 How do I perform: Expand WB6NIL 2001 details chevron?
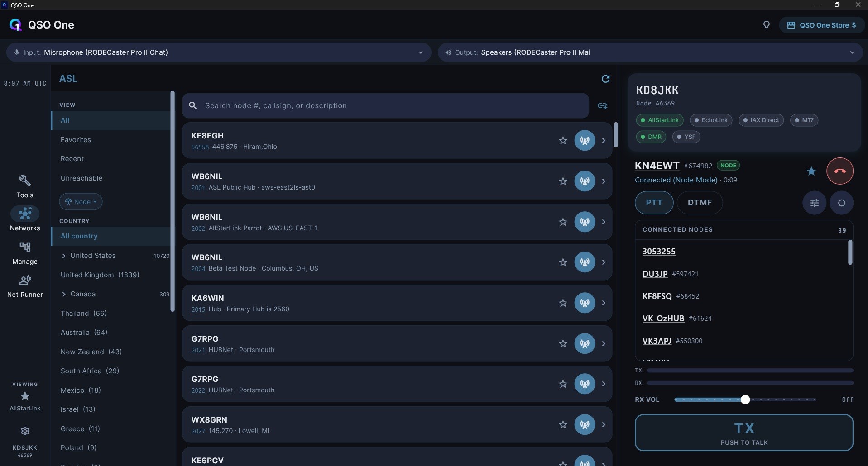click(x=604, y=181)
